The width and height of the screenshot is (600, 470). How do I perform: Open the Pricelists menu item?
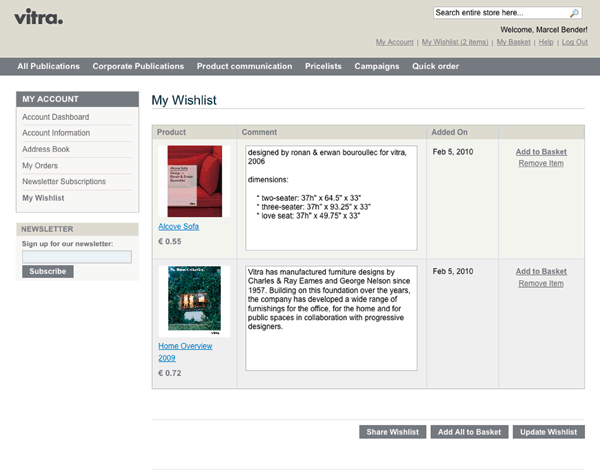click(323, 66)
